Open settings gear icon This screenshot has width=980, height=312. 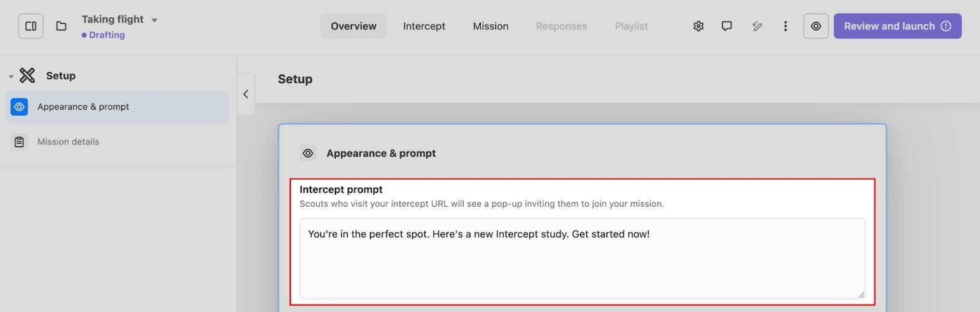pyautogui.click(x=698, y=26)
